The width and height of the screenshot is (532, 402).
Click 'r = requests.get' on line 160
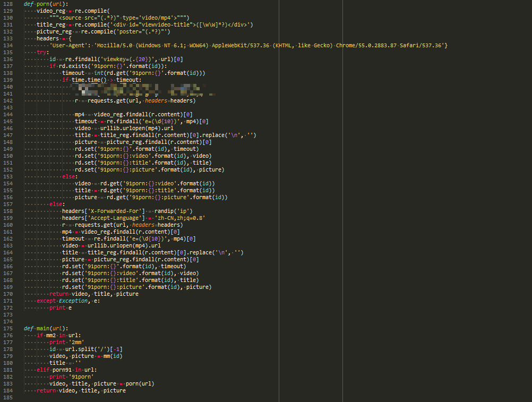(x=123, y=225)
